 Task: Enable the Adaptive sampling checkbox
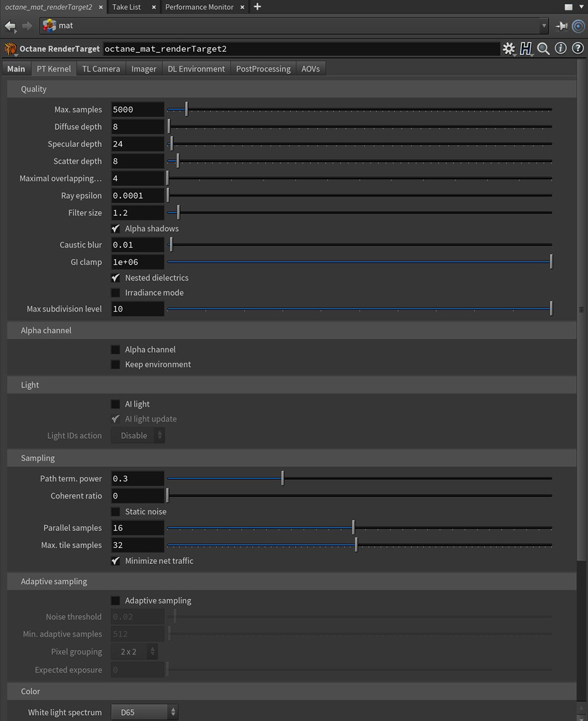116,600
